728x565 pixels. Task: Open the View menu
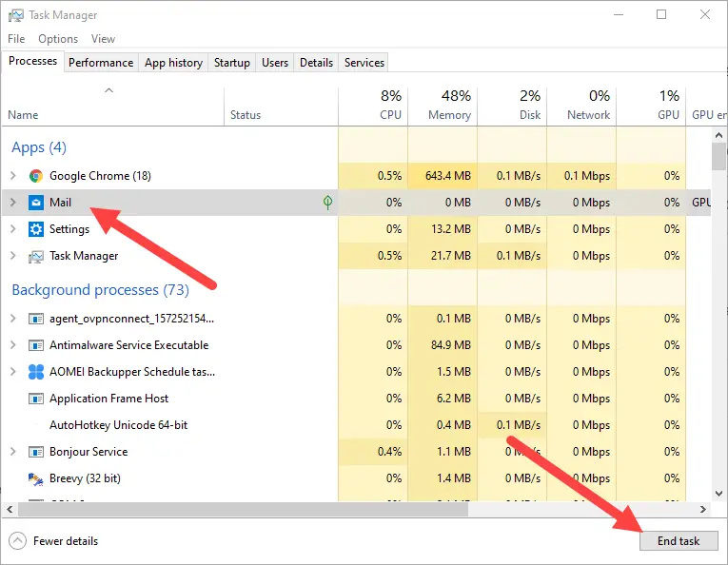pyautogui.click(x=103, y=39)
